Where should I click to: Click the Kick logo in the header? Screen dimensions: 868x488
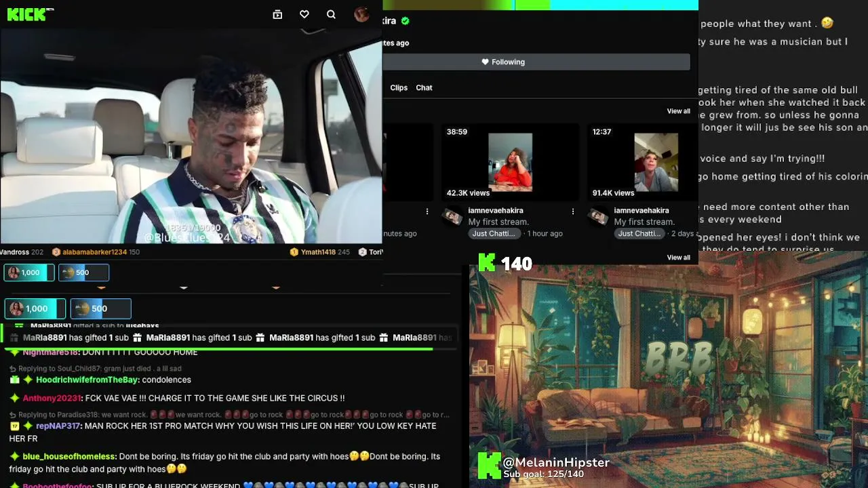click(x=30, y=14)
